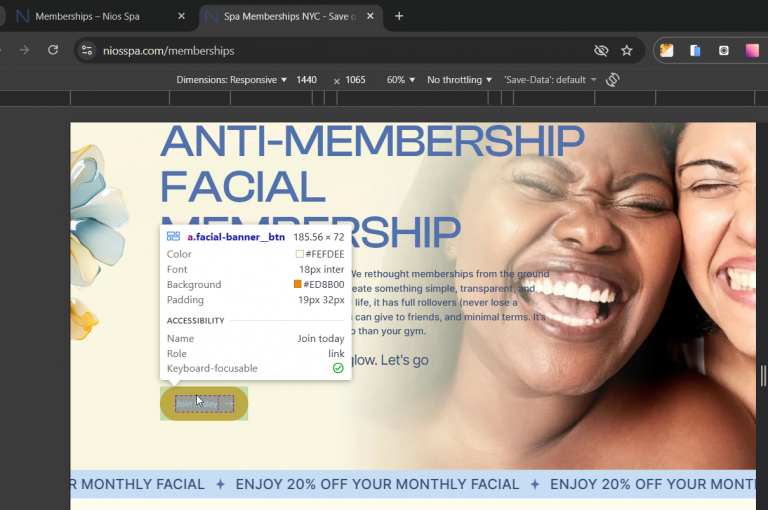
Task: Open the 60% zoom dropdown
Action: (x=401, y=80)
